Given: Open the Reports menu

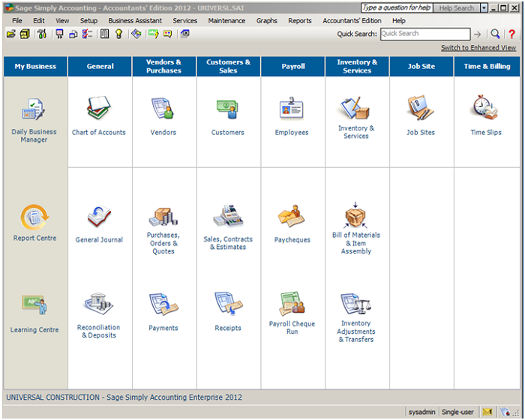Looking at the screenshot, I should [x=300, y=21].
